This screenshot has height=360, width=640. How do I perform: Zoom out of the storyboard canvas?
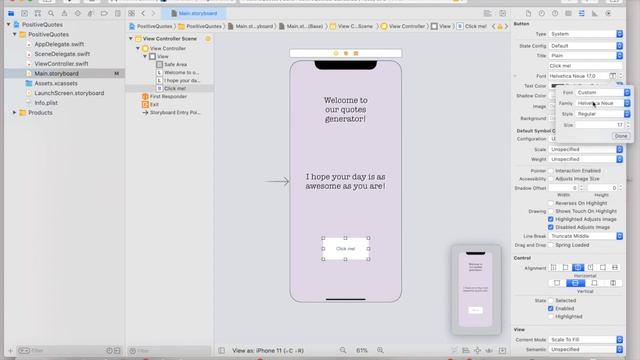(343, 350)
